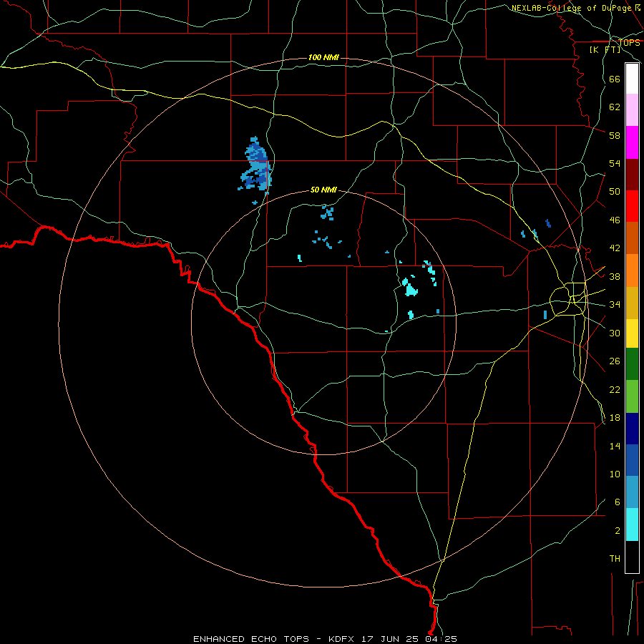Click the medium blue 18 kft swatch
This screenshot has height=644, width=644.
click(x=632, y=460)
